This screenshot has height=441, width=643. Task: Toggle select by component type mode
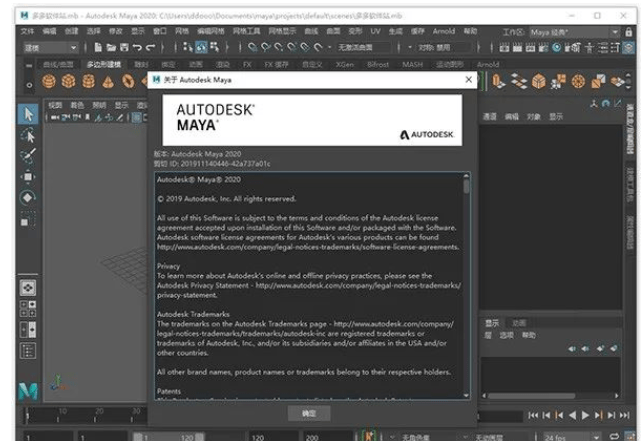coord(214,47)
